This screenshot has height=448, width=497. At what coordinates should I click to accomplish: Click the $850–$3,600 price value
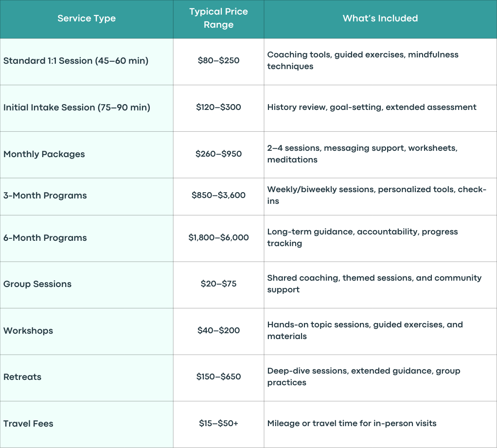click(218, 195)
